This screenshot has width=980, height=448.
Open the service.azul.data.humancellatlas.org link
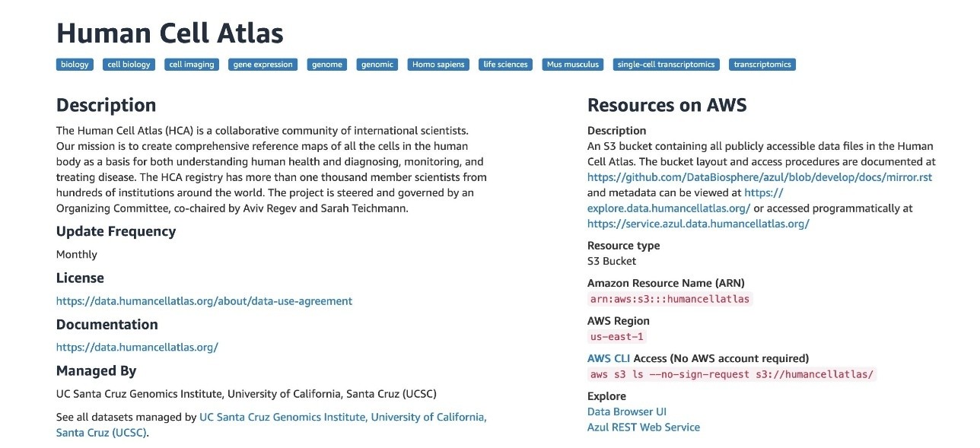click(x=698, y=224)
